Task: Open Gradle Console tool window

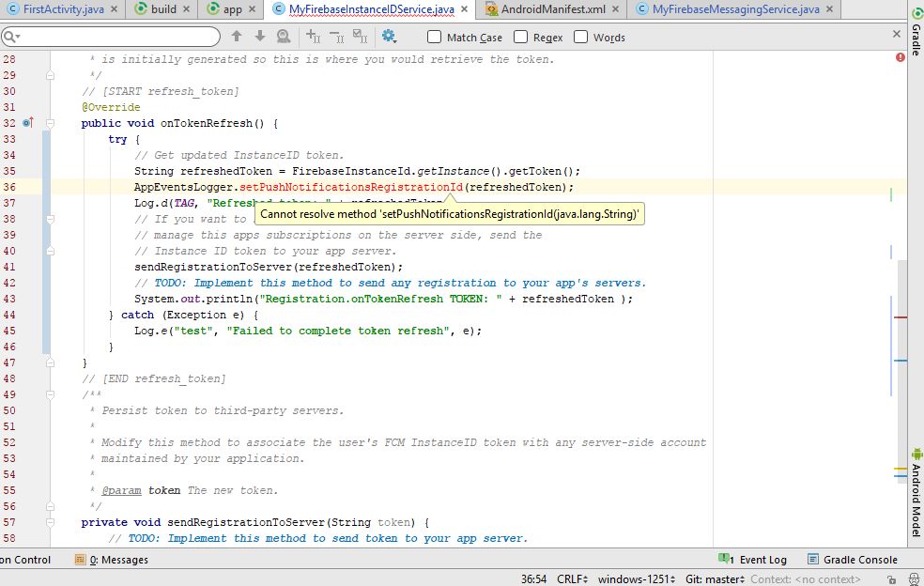Action: tap(853, 560)
